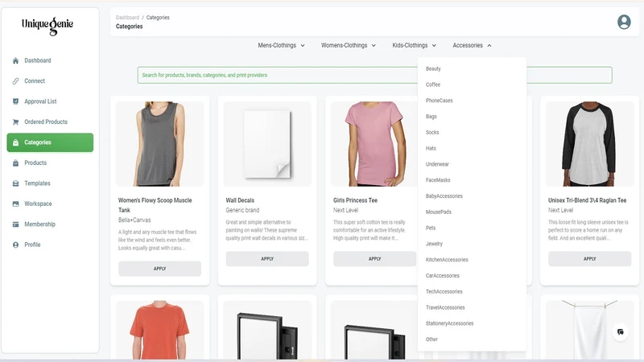Collapse the Accessories dropdown

pos(472,45)
